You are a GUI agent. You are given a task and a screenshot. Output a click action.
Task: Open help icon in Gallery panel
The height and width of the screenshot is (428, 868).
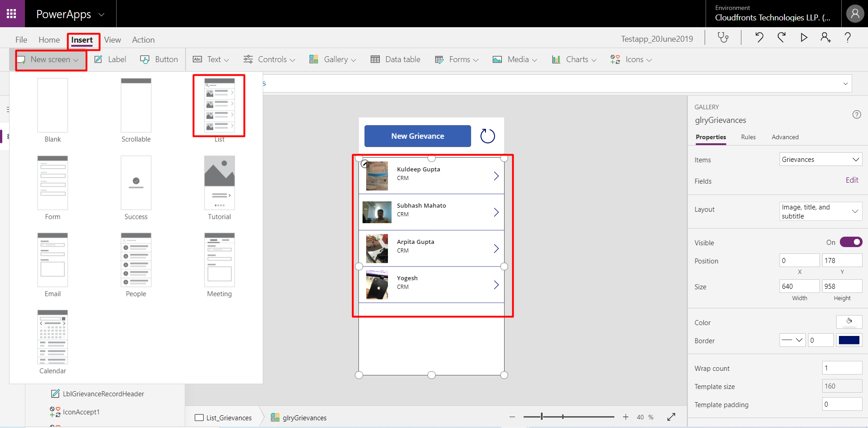[x=857, y=115]
